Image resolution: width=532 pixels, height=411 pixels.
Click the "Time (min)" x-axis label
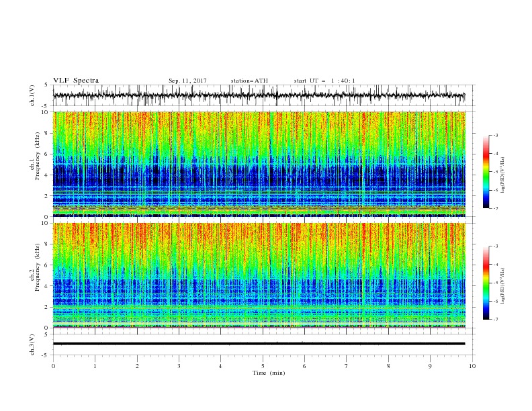click(x=269, y=373)
